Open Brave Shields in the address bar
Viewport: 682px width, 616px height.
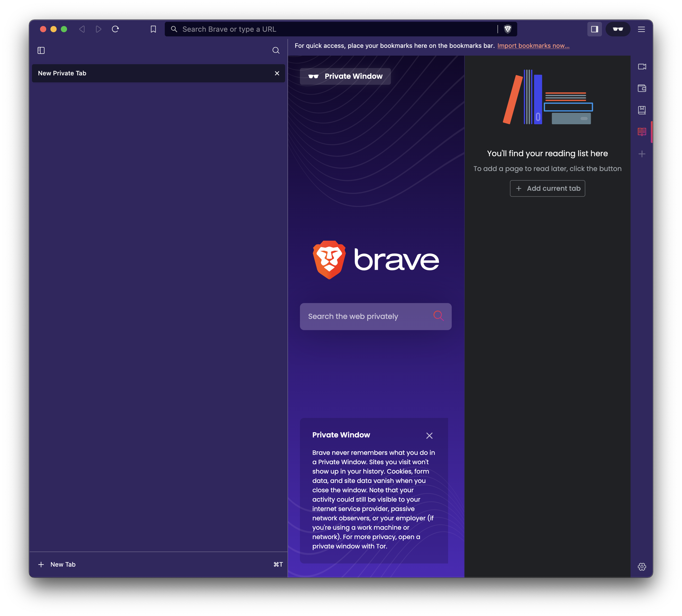[x=507, y=29]
